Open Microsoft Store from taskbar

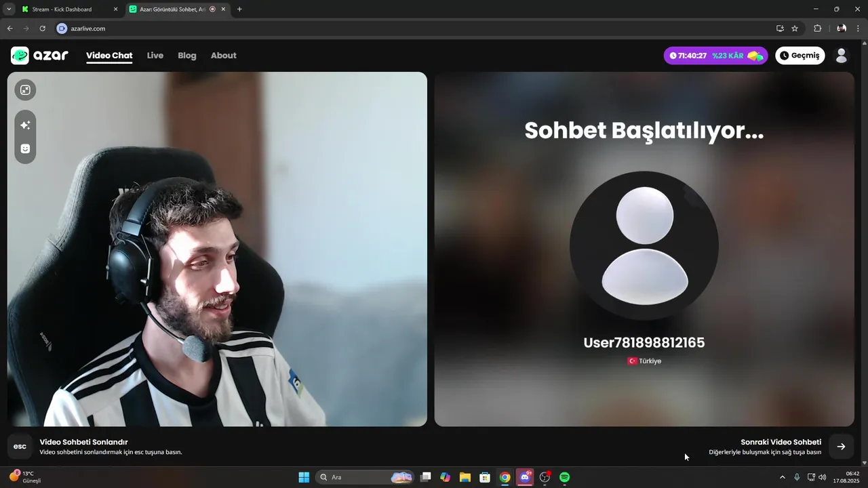click(485, 477)
